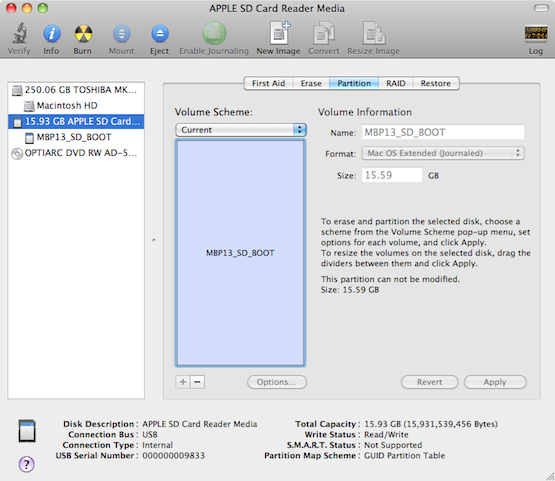Screen dimensions: 555x481
Task: Click the Verify microscope icon
Action: 20,33
